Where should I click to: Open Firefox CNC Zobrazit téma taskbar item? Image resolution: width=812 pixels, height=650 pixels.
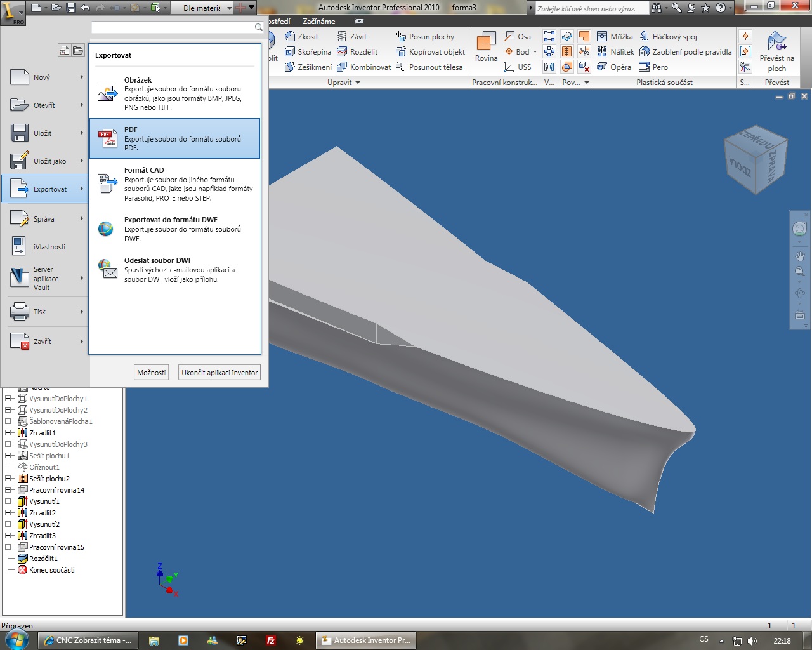(87, 640)
